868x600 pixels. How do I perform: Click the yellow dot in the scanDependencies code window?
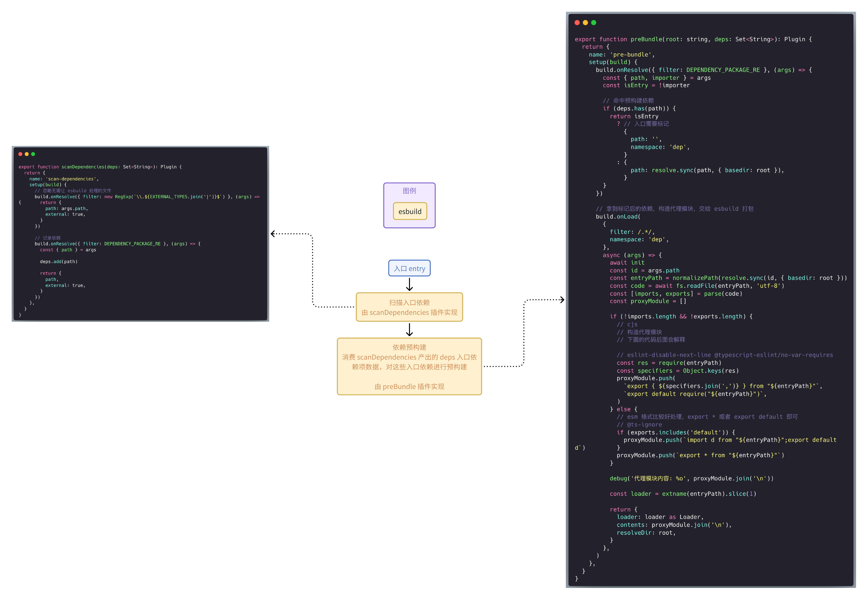click(27, 154)
